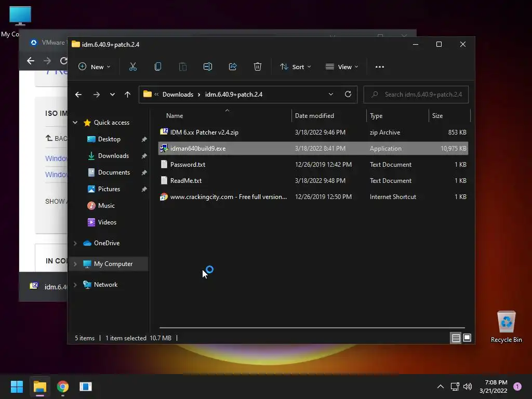This screenshot has width=532, height=399.
Task: Select Videos in the navigation pane
Action: [x=107, y=222]
